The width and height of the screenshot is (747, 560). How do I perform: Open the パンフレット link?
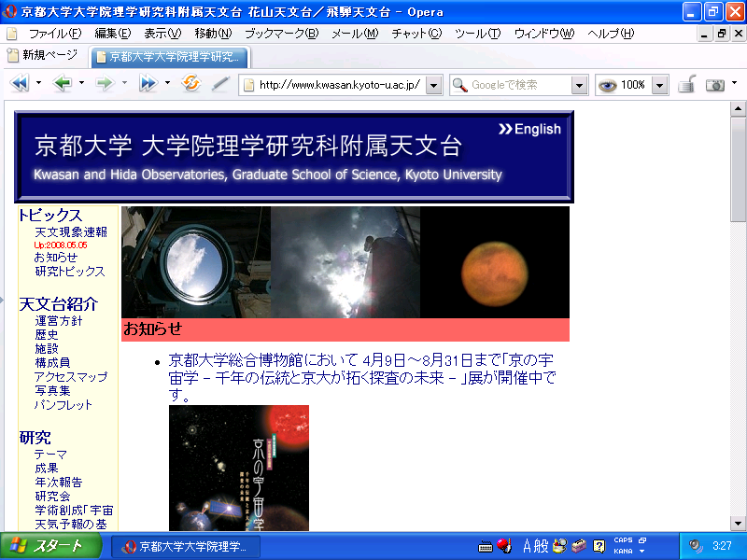tap(63, 405)
